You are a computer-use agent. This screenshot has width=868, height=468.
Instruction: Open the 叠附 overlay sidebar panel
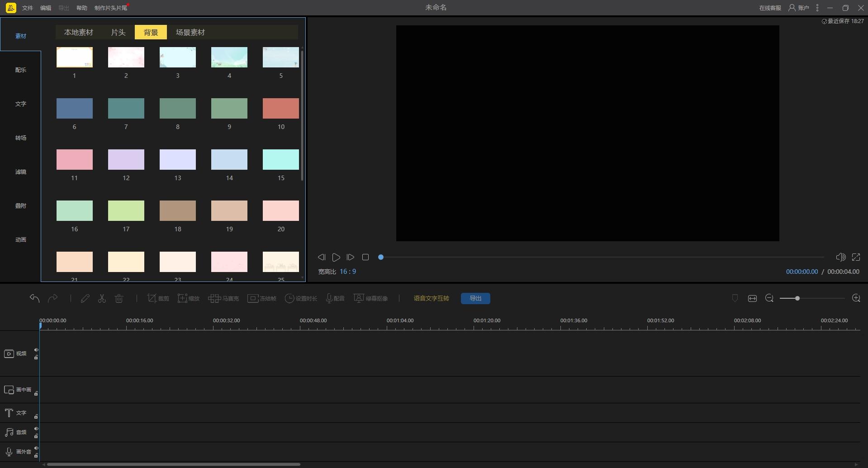21,205
